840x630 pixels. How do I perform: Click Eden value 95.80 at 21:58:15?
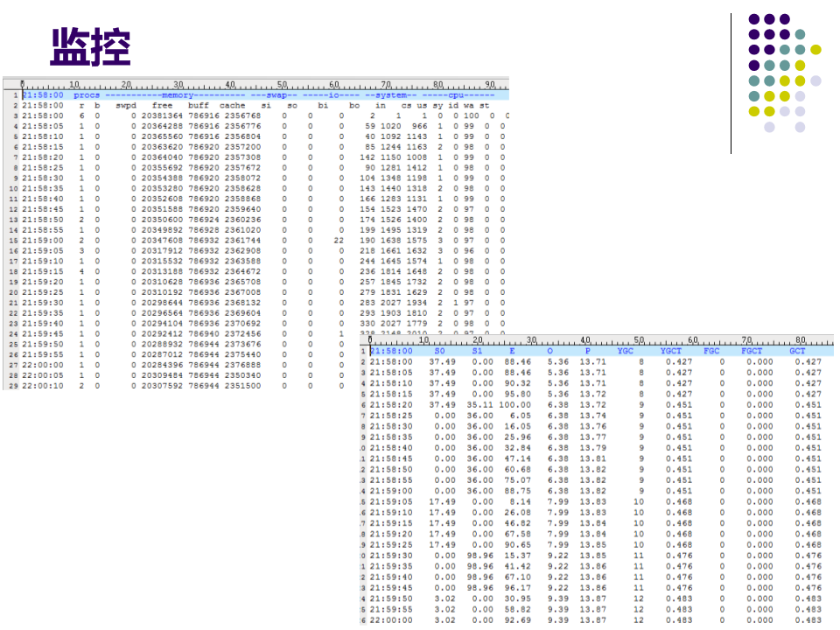coord(517,395)
